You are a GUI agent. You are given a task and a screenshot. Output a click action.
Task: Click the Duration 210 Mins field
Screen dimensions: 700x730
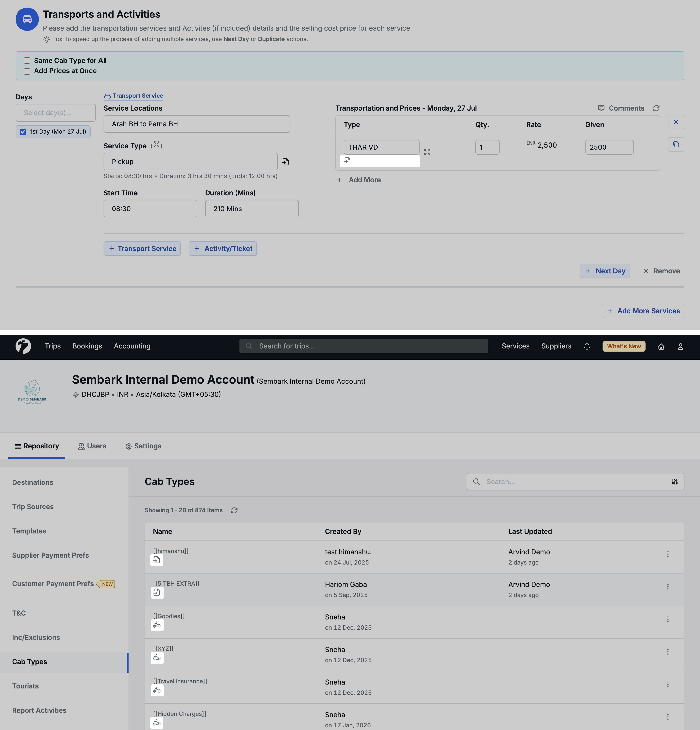tap(252, 209)
